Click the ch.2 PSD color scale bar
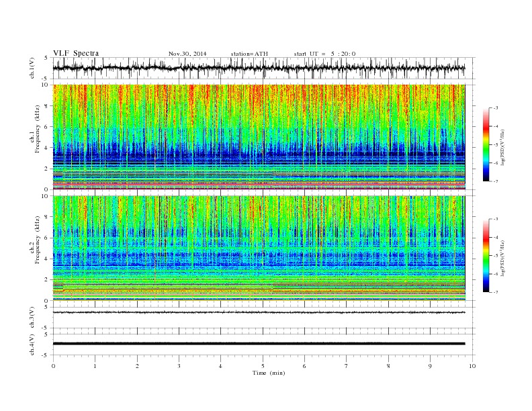The image size is (532, 411). [x=486, y=255]
